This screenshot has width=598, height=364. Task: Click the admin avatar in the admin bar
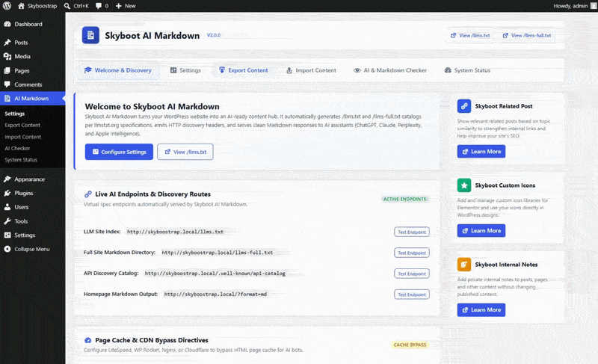(x=594, y=6)
